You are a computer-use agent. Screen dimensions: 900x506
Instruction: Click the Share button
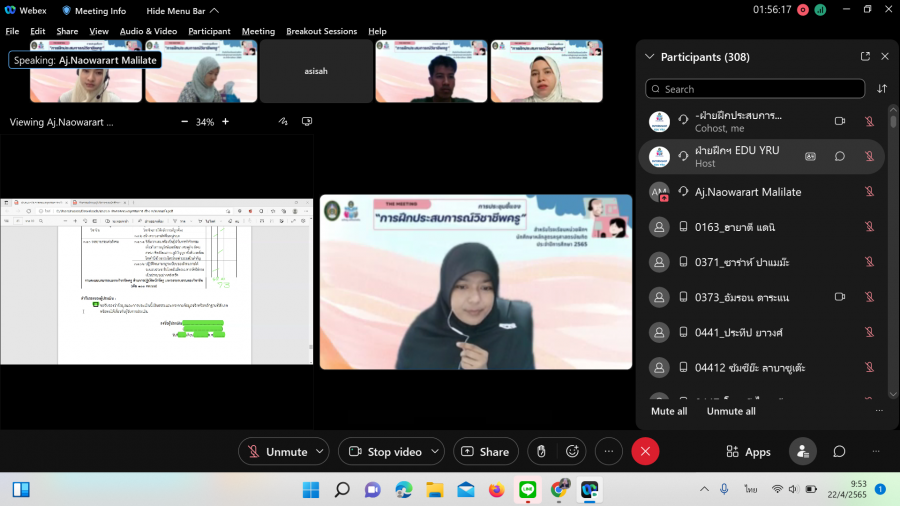click(x=485, y=452)
